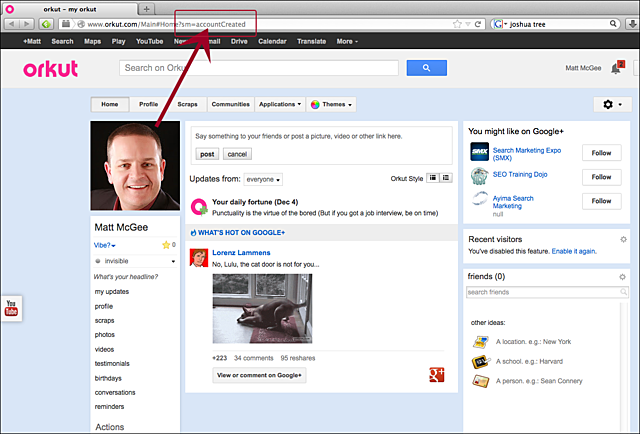Click the search friends field
Image resolution: width=640 pixels, height=434 pixels.
pos(547,292)
